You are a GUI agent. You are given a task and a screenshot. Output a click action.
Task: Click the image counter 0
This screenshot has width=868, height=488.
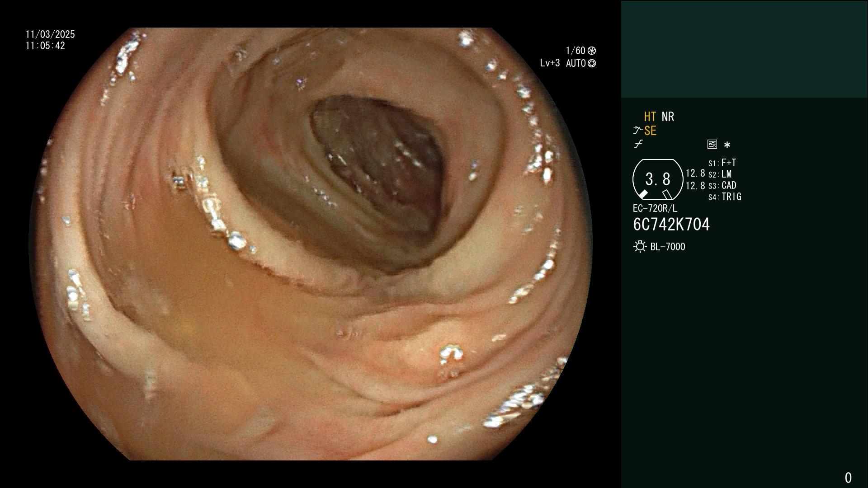(x=848, y=478)
